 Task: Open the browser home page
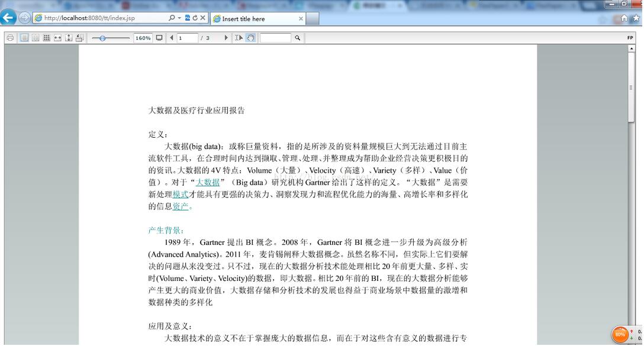(x=624, y=18)
